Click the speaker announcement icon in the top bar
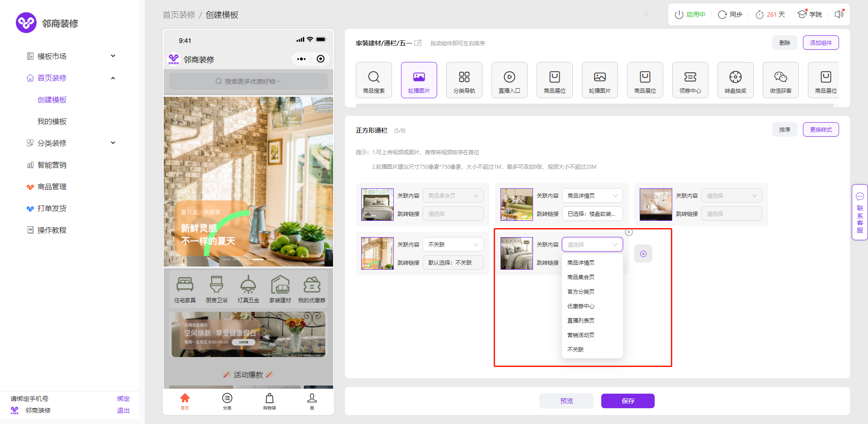This screenshot has width=868, height=424. pyautogui.click(x=839, y=14)
